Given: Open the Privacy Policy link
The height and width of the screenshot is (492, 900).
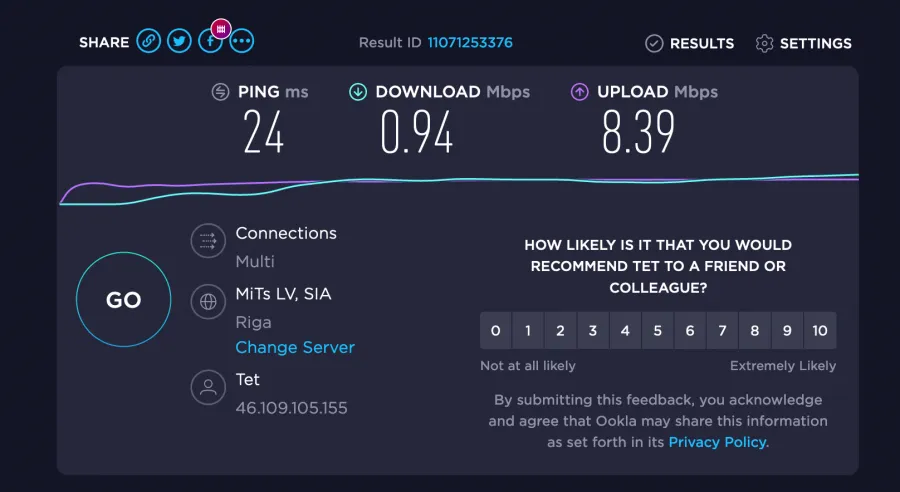Looking at the screenshot, I should [x=717, y=442].
